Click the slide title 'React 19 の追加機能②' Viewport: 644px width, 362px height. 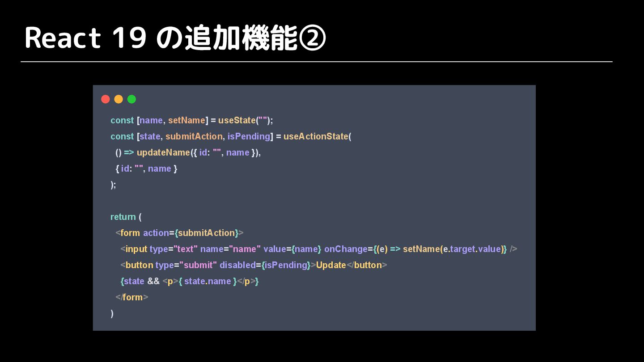tap(175, 38)
